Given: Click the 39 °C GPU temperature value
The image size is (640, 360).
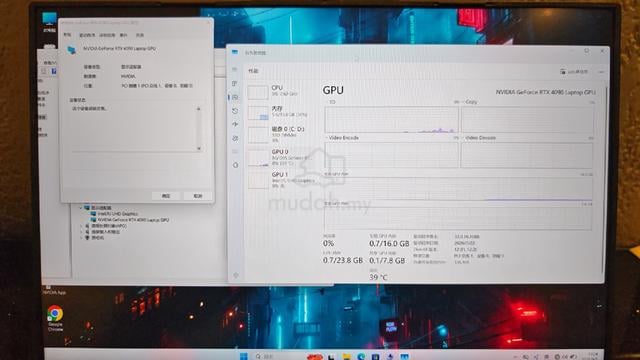Looking at the screenshot, I should coord(378,277).
